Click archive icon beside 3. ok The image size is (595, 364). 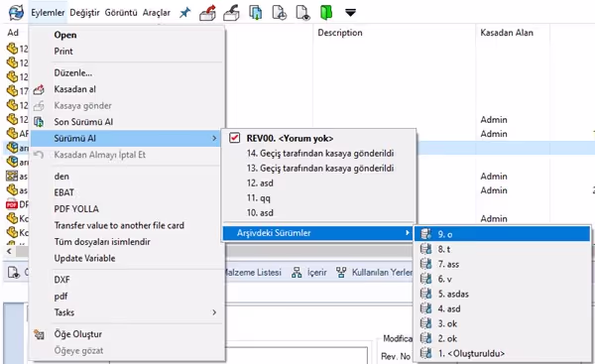tap(426, 323)
